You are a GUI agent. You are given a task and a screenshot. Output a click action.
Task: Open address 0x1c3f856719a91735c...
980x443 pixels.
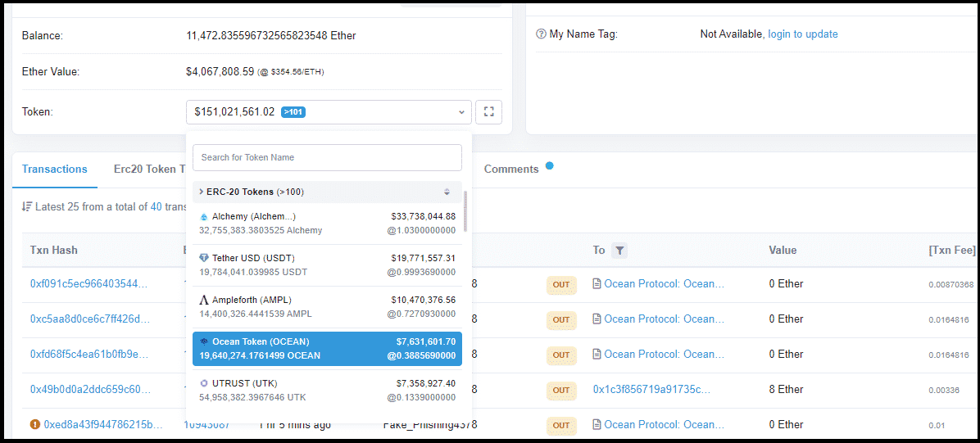(652, 389)
